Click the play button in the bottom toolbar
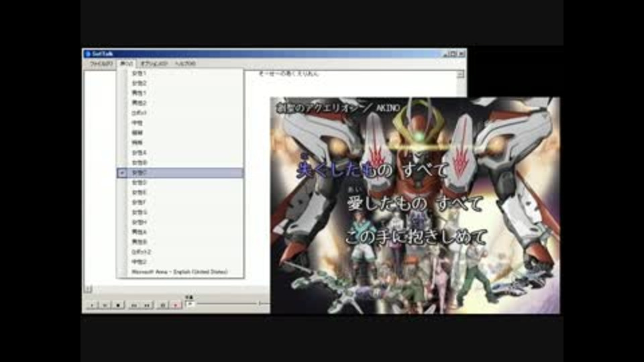This screenshot has width=644, height=362. [x=92, y=305]
